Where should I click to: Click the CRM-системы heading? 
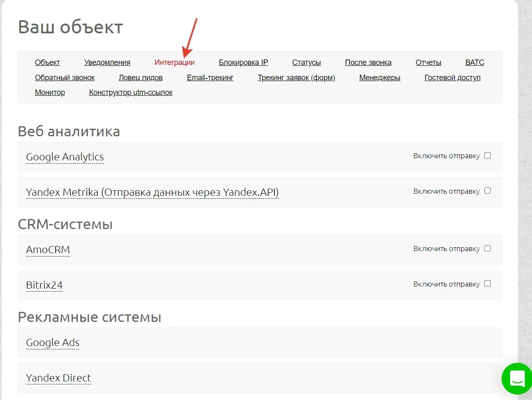(65, 224)
